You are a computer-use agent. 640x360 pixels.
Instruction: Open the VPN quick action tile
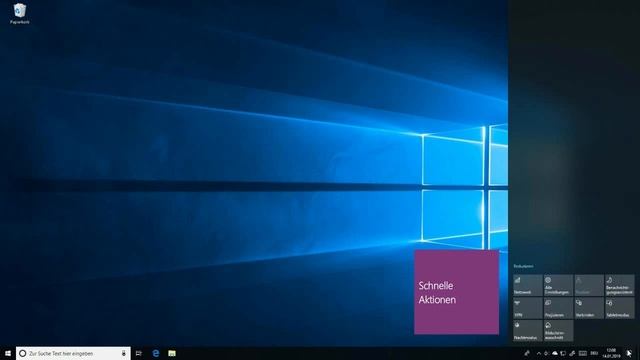[528, 308]
